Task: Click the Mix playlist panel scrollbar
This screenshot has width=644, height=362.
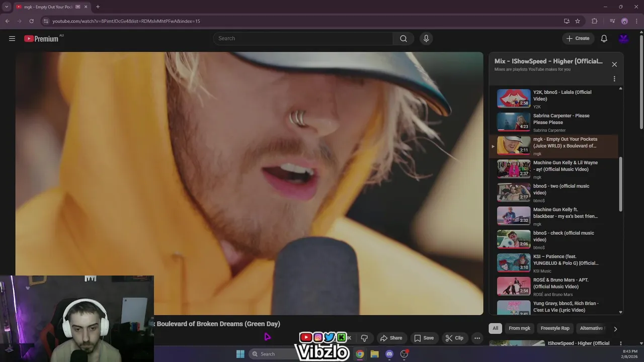Action: (x=620, y=184)
